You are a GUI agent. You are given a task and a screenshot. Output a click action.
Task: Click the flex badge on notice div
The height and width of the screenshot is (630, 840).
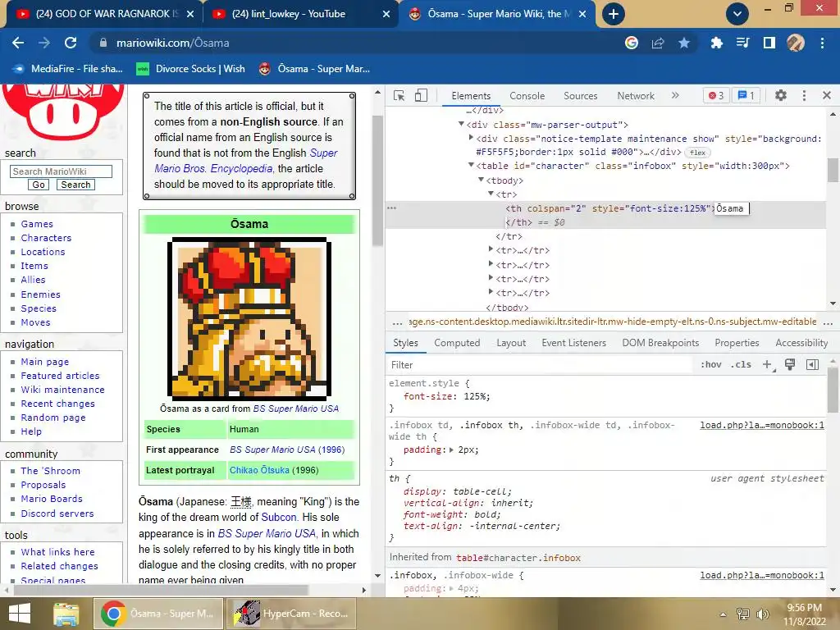click(697, 153)
